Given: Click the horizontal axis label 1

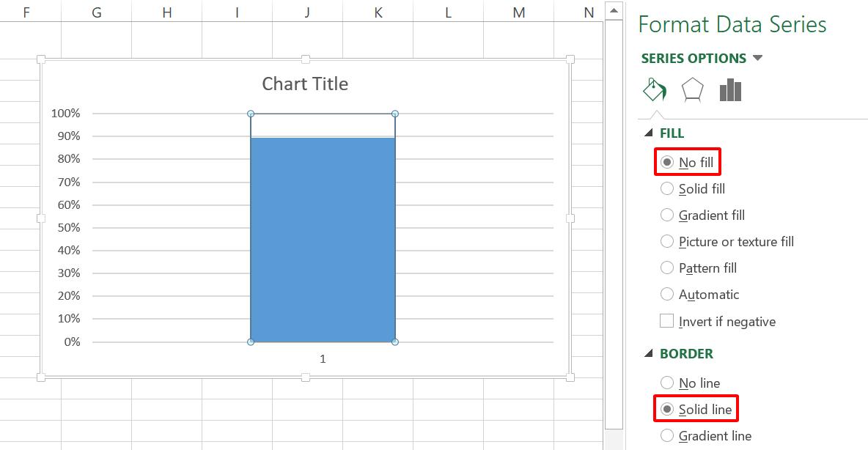Looking at the screenshot, I should tap(323, 358).
